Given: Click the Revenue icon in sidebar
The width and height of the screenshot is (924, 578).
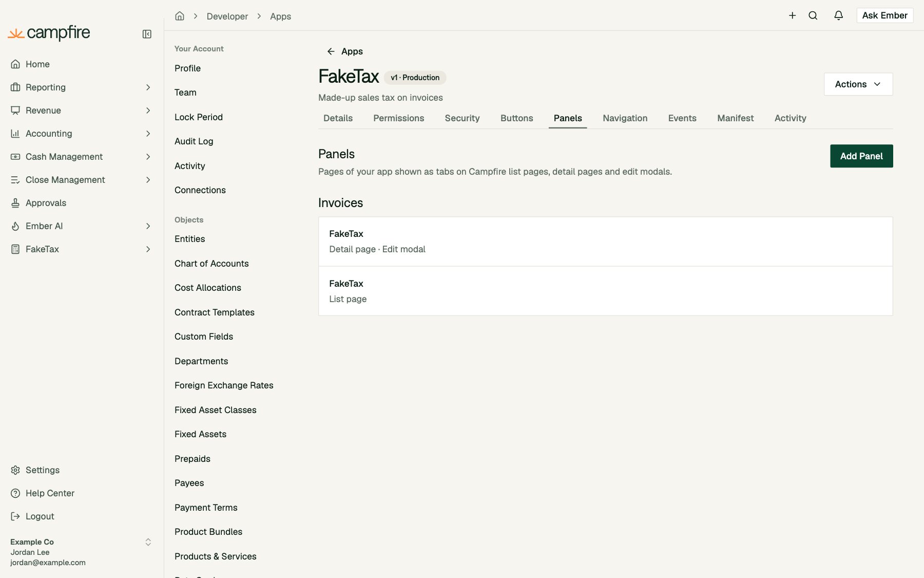Looking at the screenshot, I should coord(15,110).
